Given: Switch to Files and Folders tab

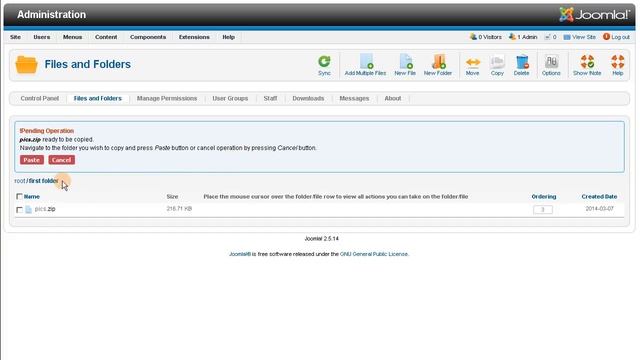Looking at the screenshot, I should click(98, 98).
